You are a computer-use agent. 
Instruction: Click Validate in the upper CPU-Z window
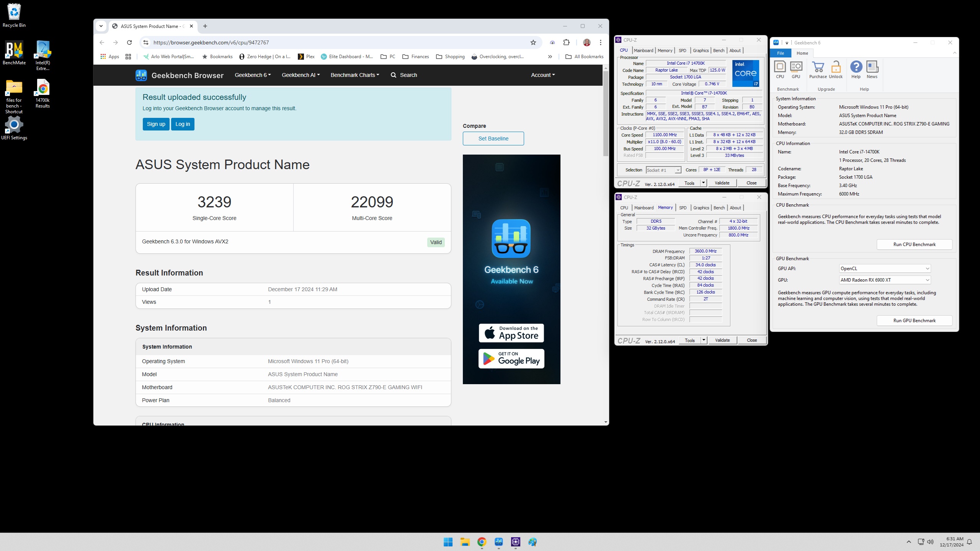722,183
